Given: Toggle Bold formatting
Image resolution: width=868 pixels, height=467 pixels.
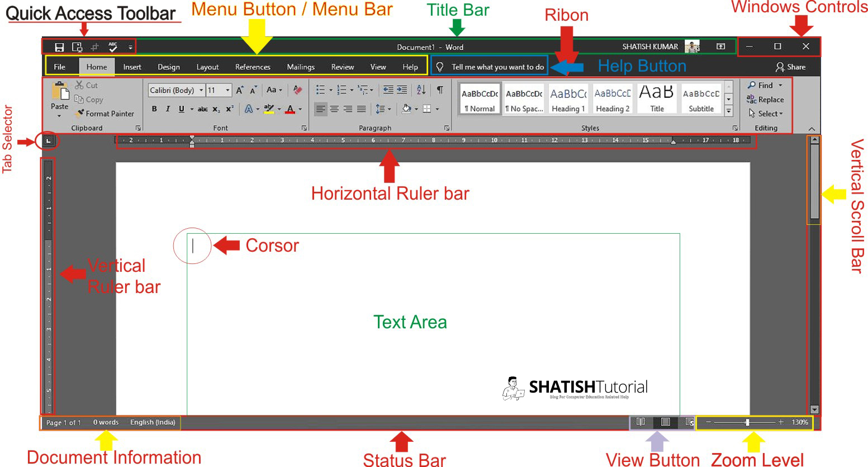Looking at the screenshot, I should click(x=154, y=109).
